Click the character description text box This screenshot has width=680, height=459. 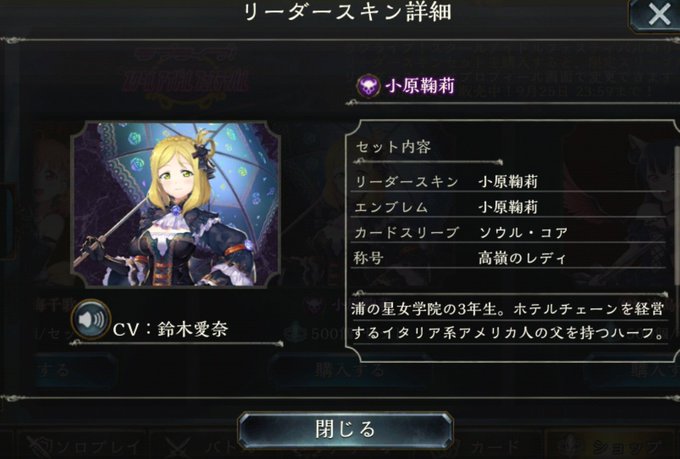tap(507, 321)
